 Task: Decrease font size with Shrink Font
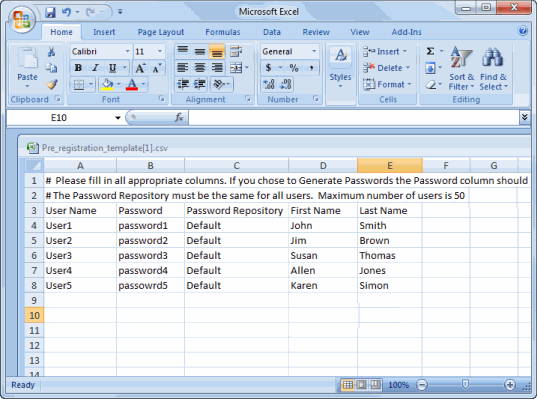[x=157, y=68]
